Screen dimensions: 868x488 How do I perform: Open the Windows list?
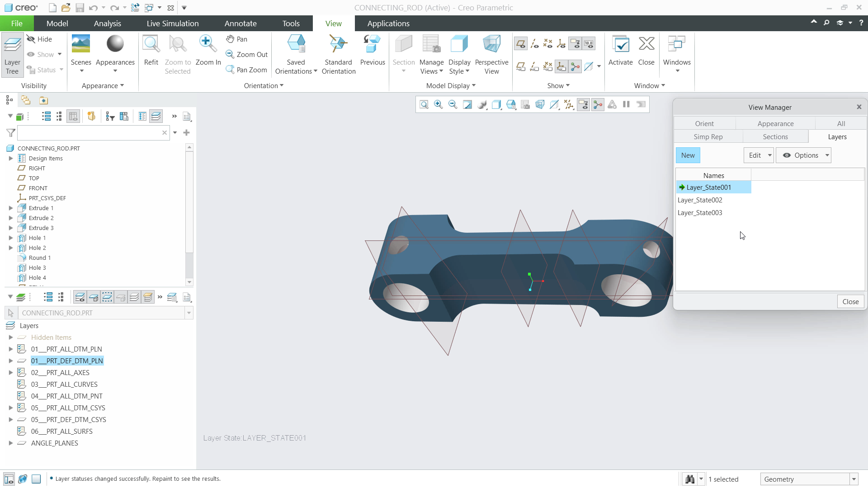point(677,55)
